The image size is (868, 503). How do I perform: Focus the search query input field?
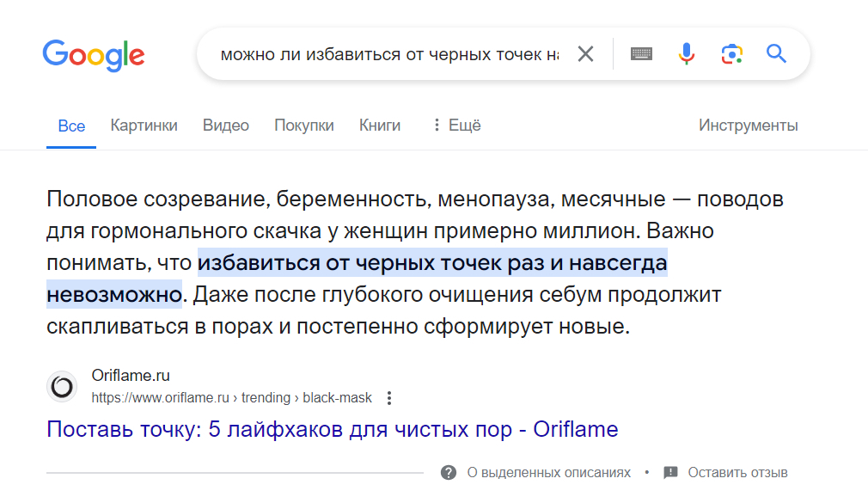point(388,55)
